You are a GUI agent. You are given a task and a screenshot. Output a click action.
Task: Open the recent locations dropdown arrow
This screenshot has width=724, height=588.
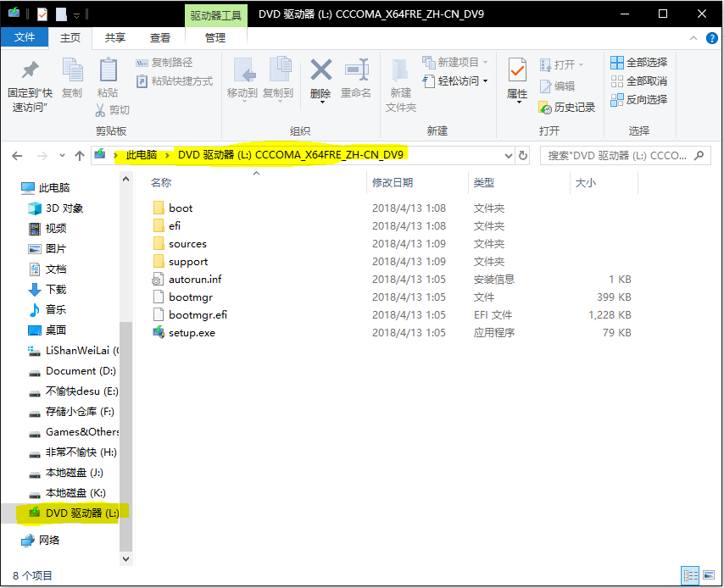[x=63, y=156]
